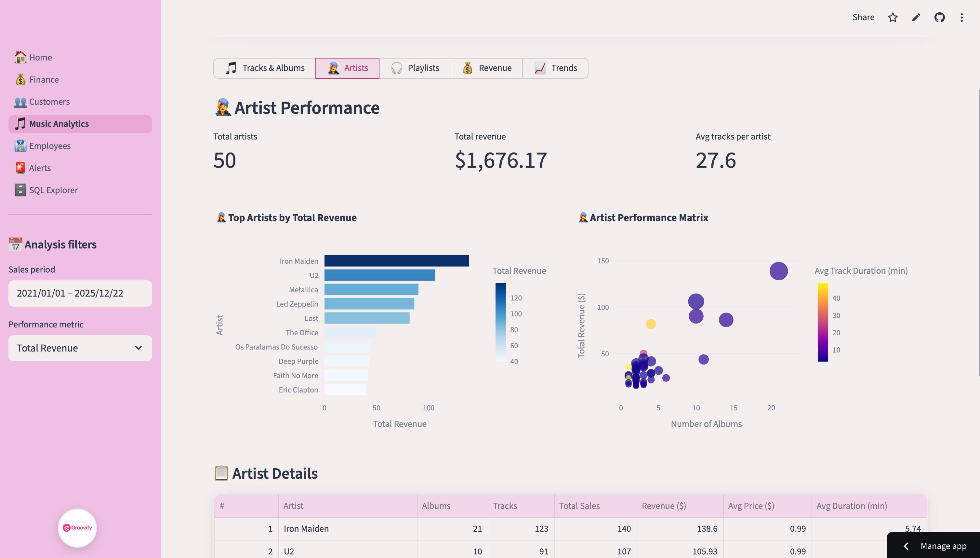
Task: Open the Sales period date picker
Action: pos(80,293)
